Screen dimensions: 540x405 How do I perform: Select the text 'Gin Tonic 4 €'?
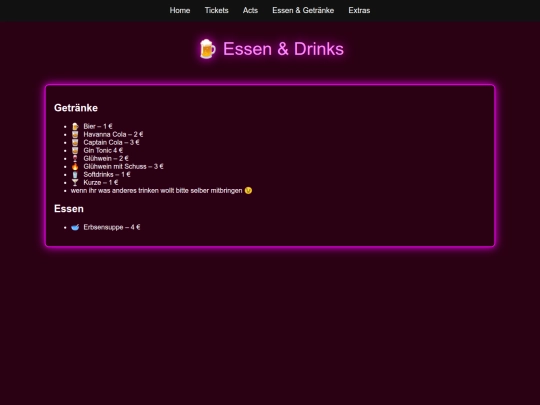103,150
